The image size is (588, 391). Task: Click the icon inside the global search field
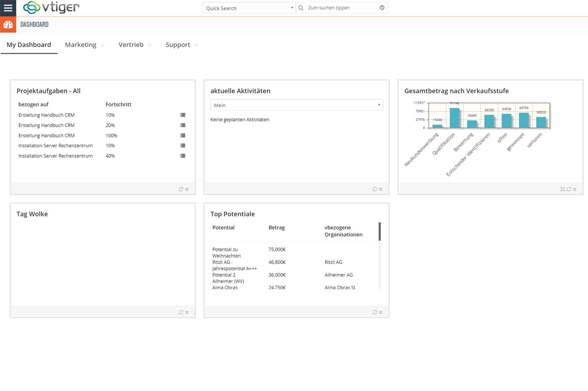pos(382,7)
